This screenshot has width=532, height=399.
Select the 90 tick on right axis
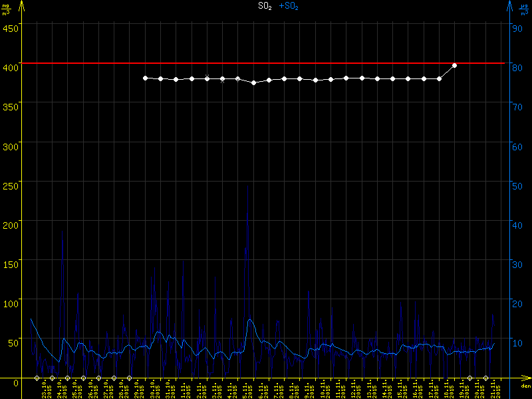click(x=516, y=28)
